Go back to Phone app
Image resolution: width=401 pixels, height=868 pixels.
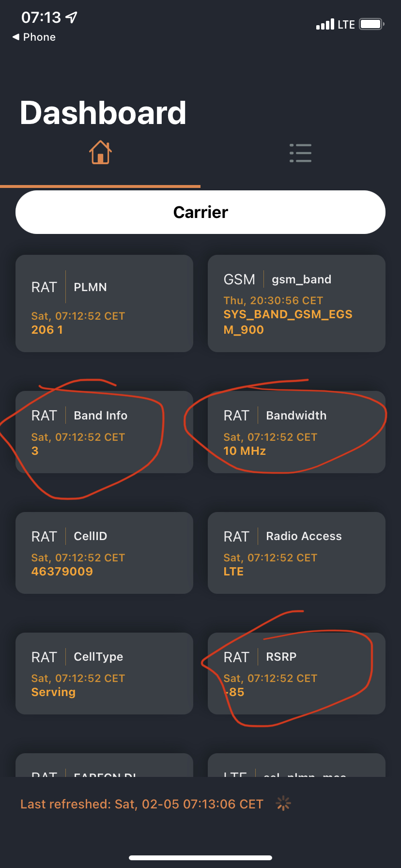(34, 37)
